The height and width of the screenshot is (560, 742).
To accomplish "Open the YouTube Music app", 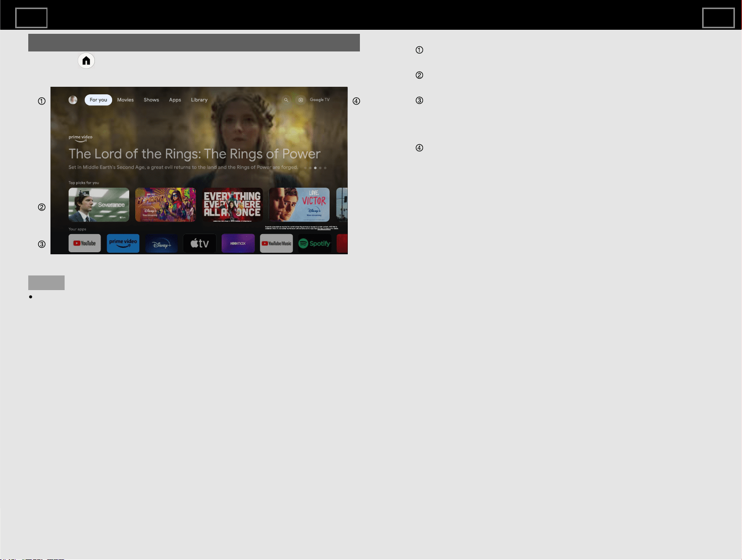I will (277, 243).
